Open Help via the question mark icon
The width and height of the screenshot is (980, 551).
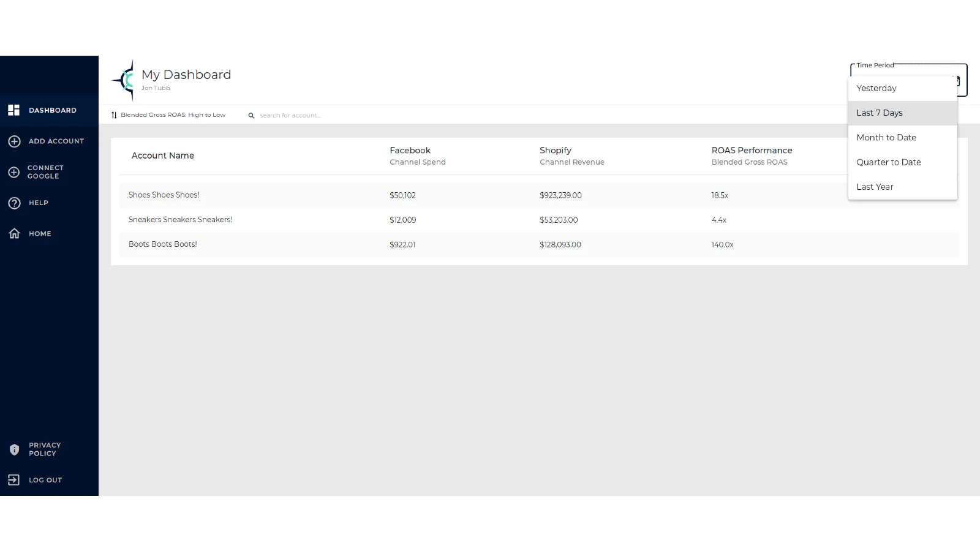click(x=14, y=203)
